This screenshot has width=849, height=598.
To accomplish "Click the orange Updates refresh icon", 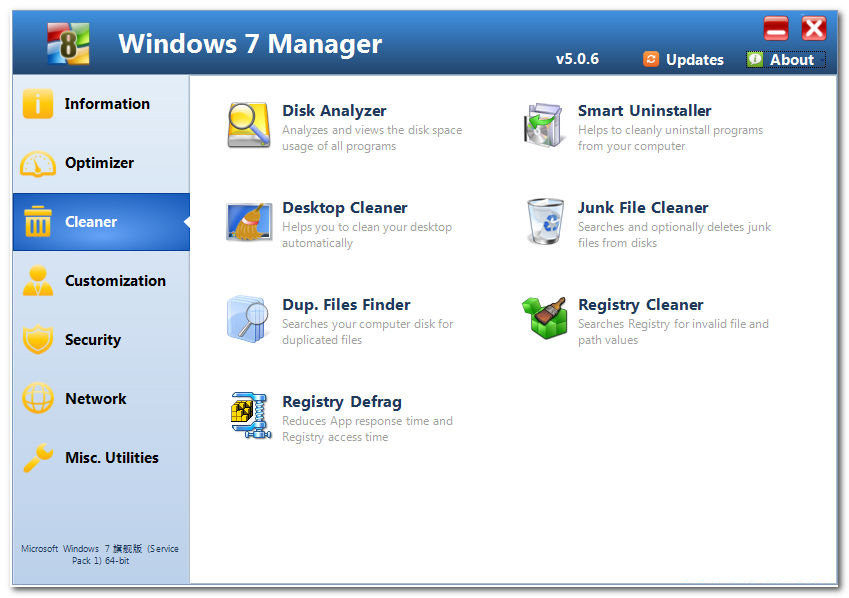I will point(651,58).
